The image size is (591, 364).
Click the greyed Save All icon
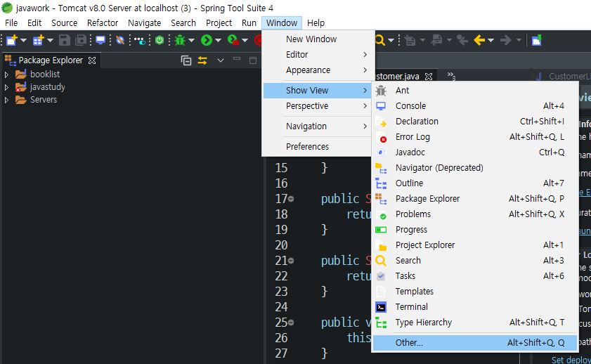pos(81,40)
